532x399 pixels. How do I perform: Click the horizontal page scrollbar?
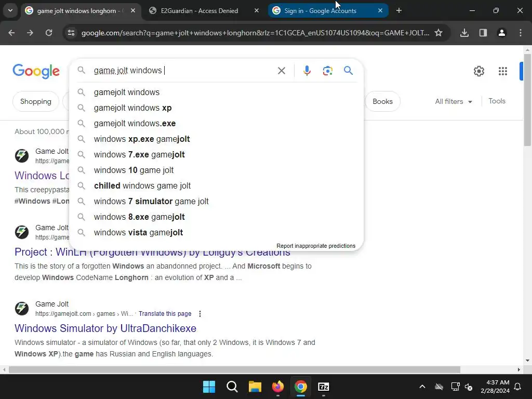[x=234, y=369]
